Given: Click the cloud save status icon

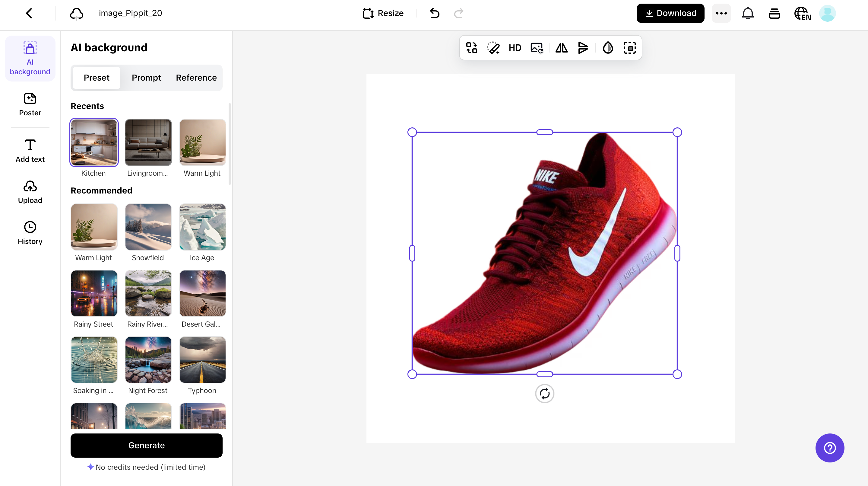Looking at the screenshot, I should [x=77, y=14].
